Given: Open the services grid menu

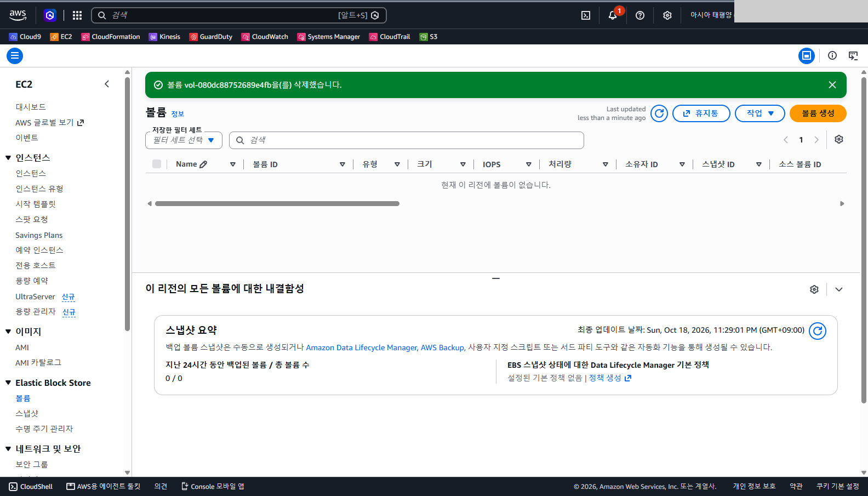Looking at the screenshot, I should pyautogui.click(x=77, y=15).
